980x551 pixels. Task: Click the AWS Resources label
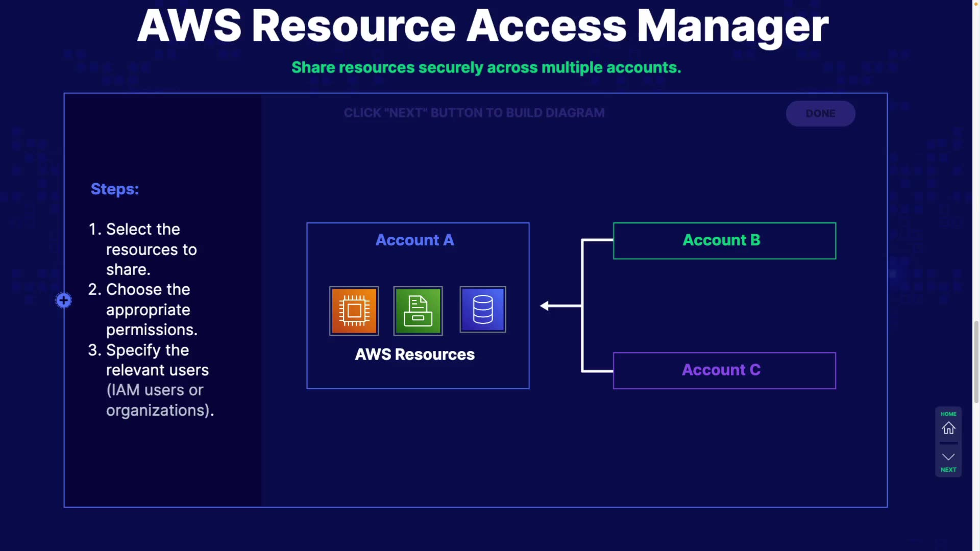coord(414,354)
